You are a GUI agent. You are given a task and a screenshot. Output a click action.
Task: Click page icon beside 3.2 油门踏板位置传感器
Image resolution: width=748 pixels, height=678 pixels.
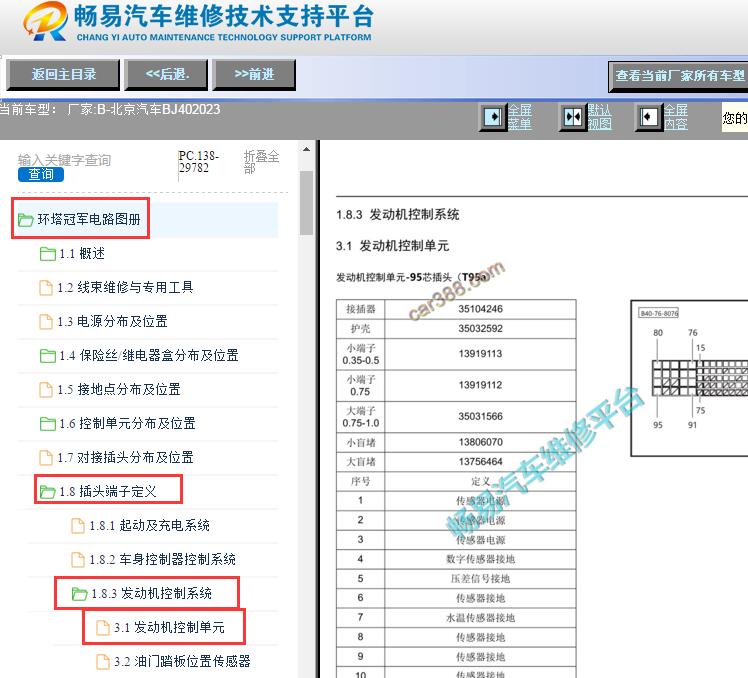coord(103,662)
